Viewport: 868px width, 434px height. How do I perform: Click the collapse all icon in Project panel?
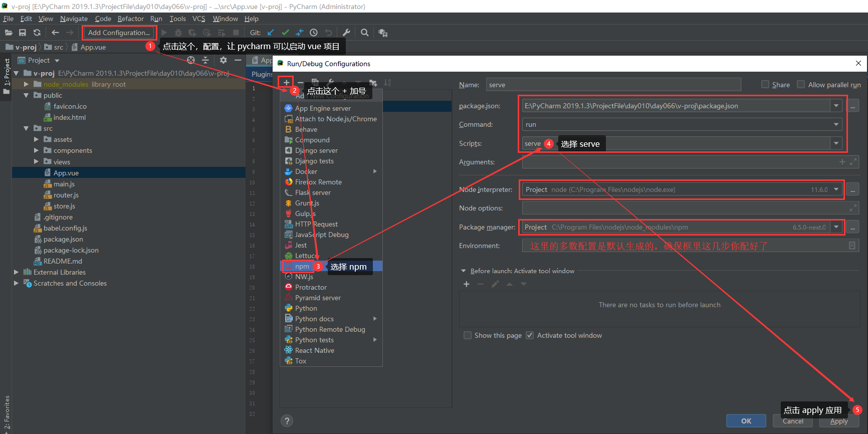pos(205,60)
